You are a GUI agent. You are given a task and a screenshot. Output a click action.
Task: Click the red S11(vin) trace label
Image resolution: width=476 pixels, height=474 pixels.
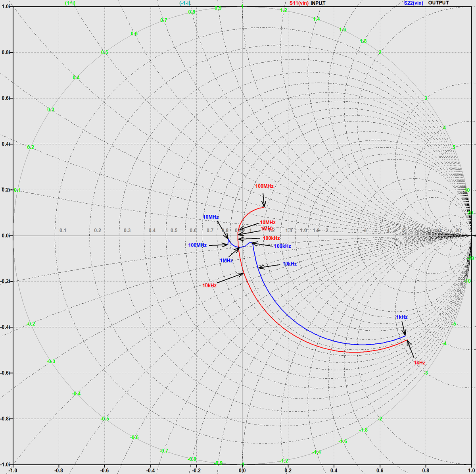tap(299, 3)
